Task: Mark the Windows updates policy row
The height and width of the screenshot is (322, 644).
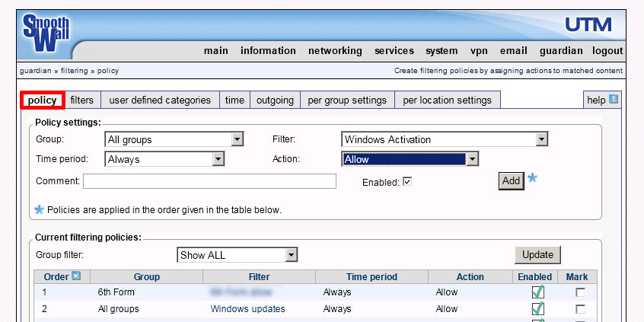Action: click(x=580, y=309)
